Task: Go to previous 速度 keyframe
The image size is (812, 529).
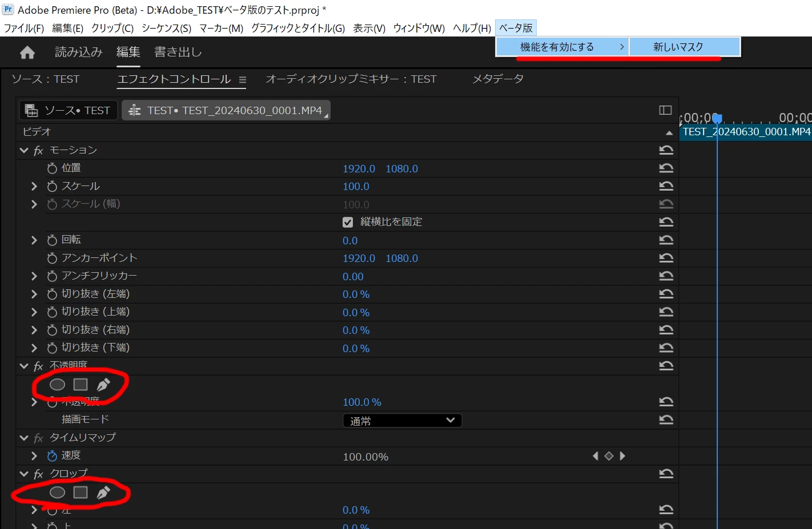Action: pyautogui.click(x=596, y=456)
